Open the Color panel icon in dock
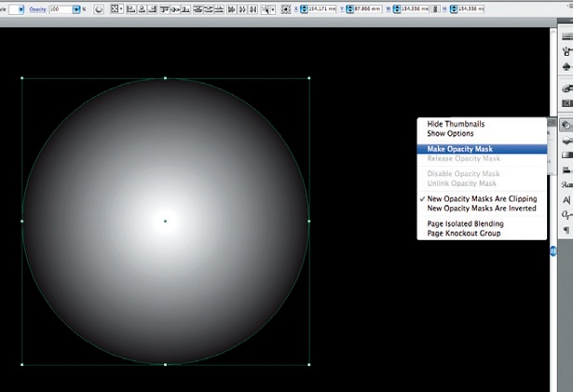573x392 pixels. click(566, 88)
